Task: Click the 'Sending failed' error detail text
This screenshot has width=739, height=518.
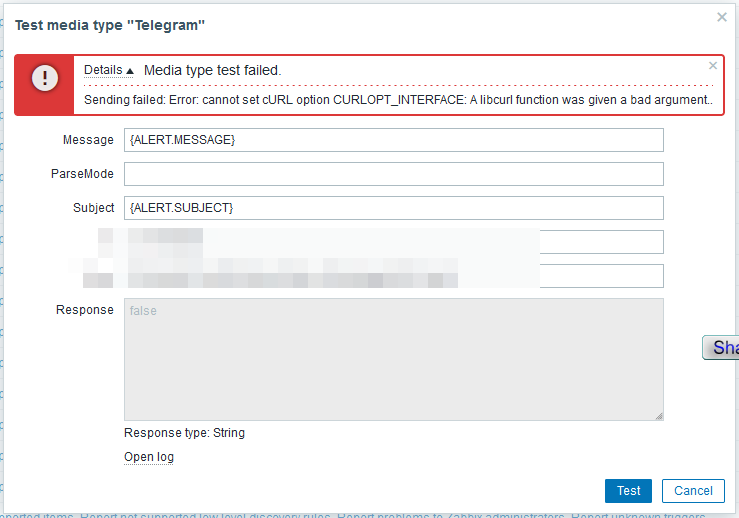Action: 398,101
